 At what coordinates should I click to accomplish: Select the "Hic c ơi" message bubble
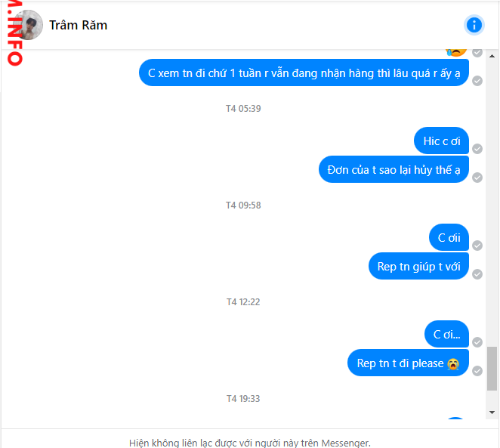pyautogui.click(x=442, y=141)
